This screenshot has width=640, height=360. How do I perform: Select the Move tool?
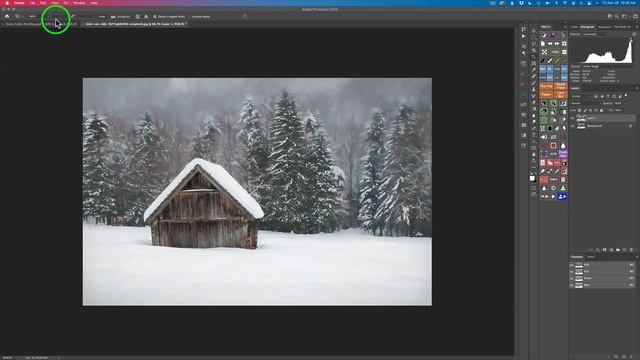point(533,31)
